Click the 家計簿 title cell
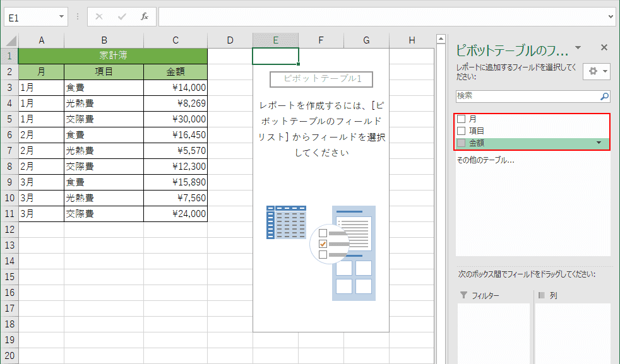This screenshot has height=364, width=620. tap(113, 56)
